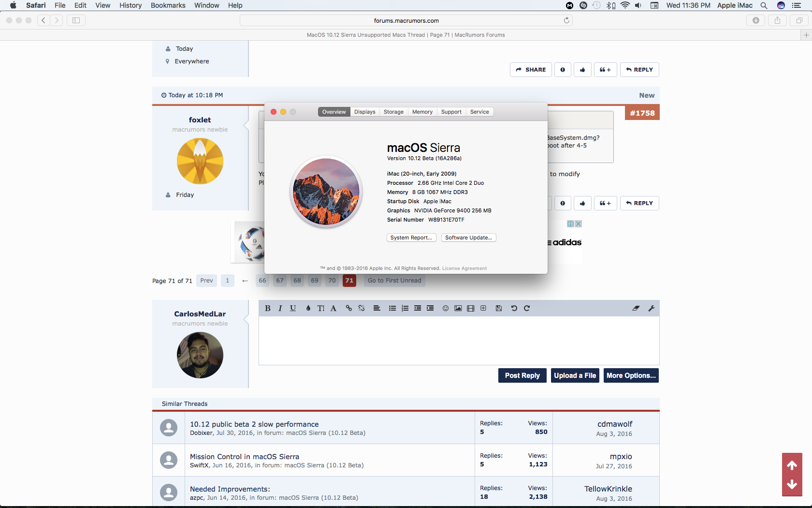
Task: Click Software Update button
Action: (469, 238)
